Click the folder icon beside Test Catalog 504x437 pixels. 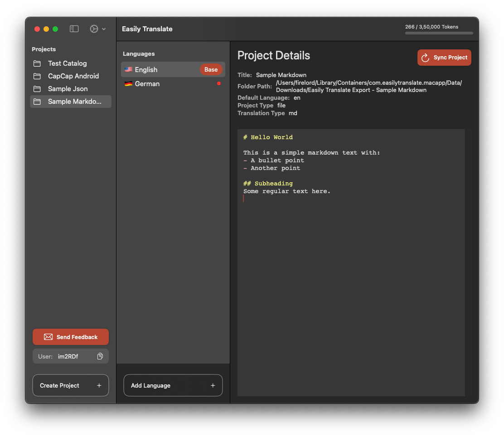[37, 63]
